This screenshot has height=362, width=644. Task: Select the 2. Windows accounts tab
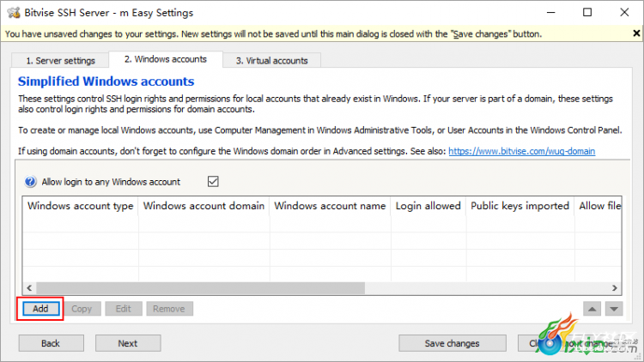click(x=166, y=59)
